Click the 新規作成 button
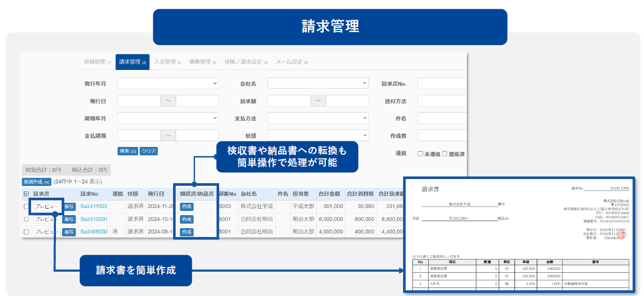 (x=36, y=182)
